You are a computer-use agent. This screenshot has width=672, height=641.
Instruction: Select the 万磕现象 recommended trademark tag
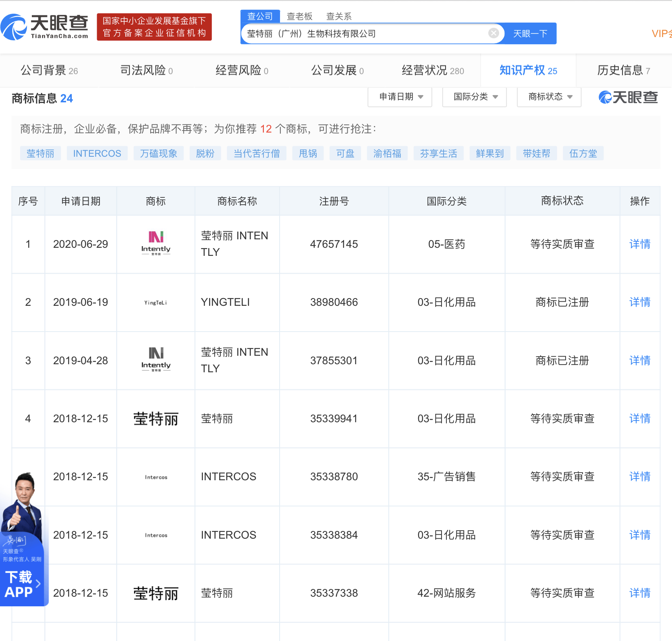click(x=159, y=154)
